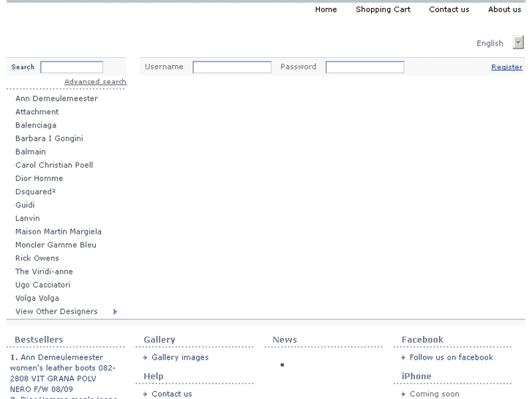Image resolution: width=532 pixels, height=399 pixels.
Task: Open the Guidi designer page
Action: [x=25, y=205]
